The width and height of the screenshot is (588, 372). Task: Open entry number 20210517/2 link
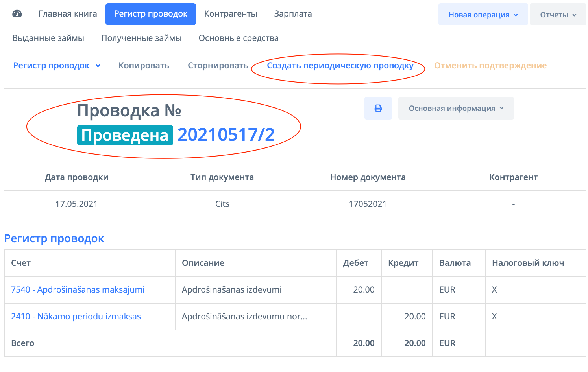226,135
